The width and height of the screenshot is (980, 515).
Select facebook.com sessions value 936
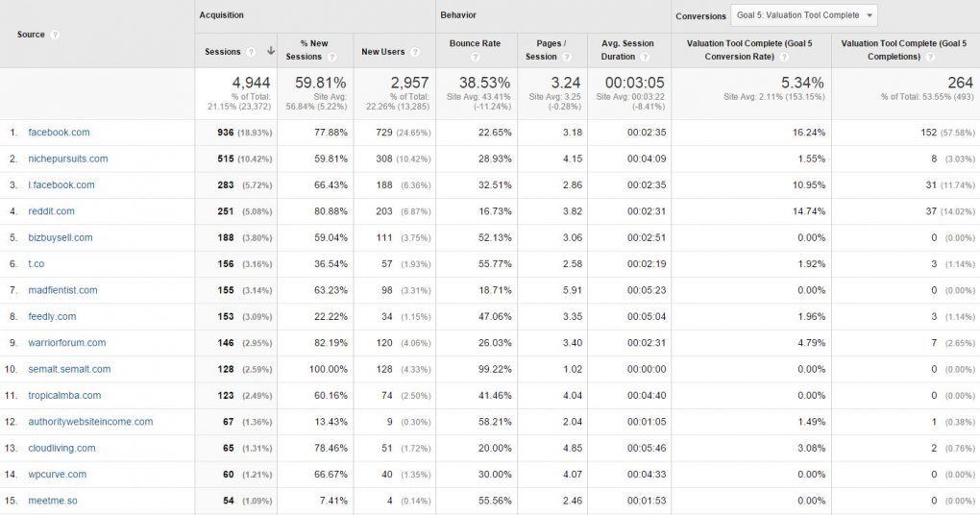pos(226,133)
